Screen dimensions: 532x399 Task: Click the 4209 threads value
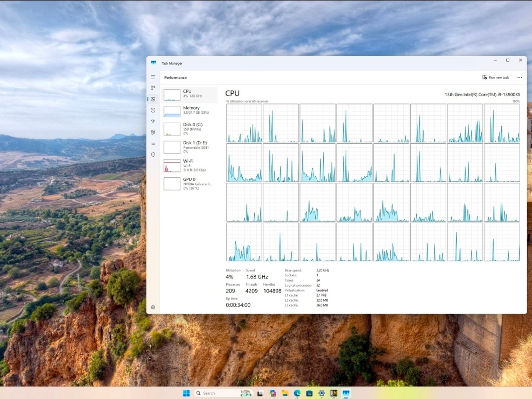pyautogui.click(x=251, y=291)
